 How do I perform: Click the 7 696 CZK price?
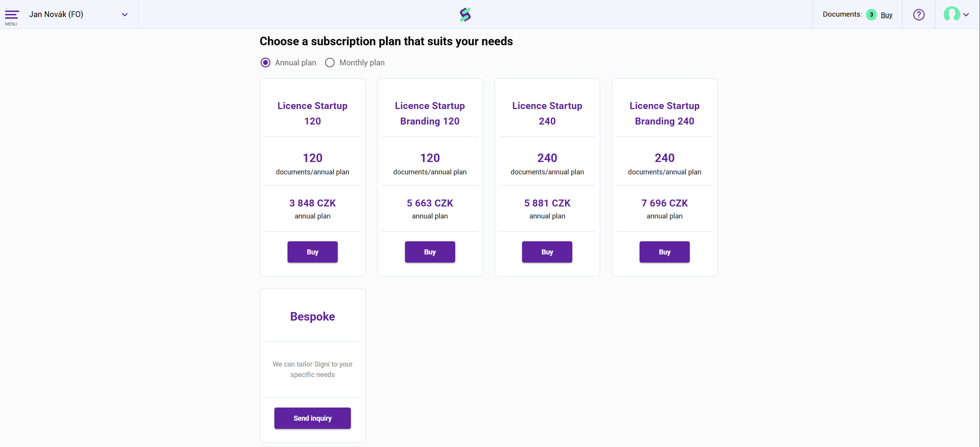[x=664, y=203]
